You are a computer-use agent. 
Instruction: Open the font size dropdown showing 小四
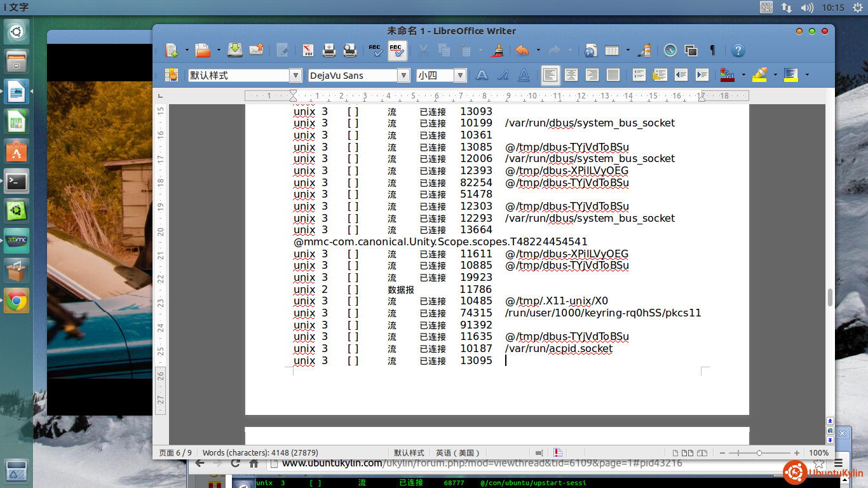(461, 76)
